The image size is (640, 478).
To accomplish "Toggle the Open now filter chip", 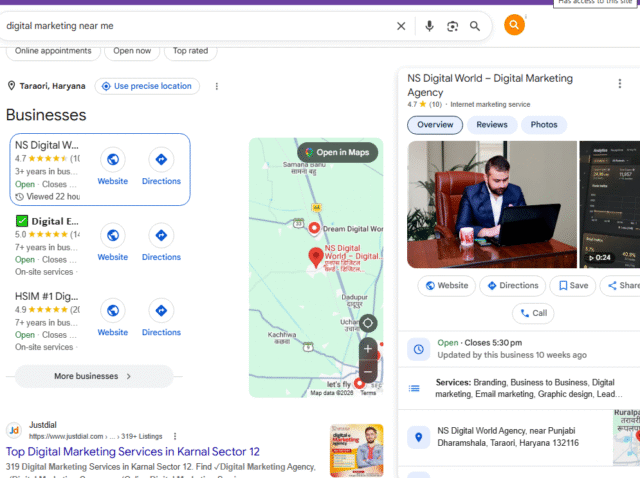I will pyautogui.click(x=132, y=51).
